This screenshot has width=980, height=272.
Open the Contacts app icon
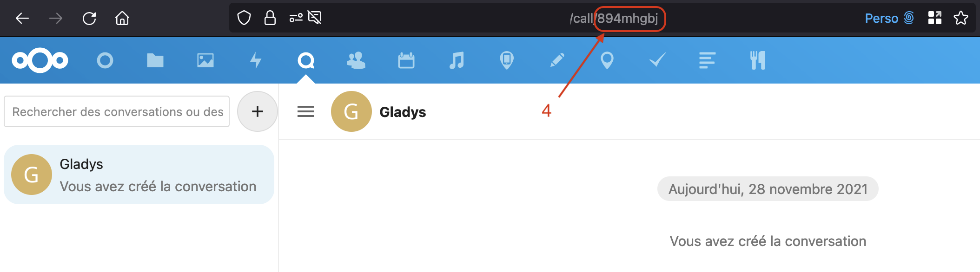click(356, 60)
